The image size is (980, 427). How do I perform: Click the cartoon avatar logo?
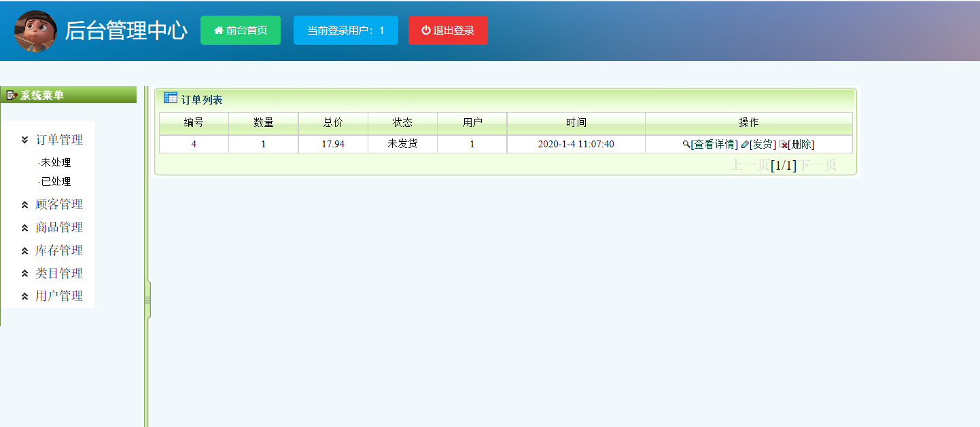click(x=35, y=31)
